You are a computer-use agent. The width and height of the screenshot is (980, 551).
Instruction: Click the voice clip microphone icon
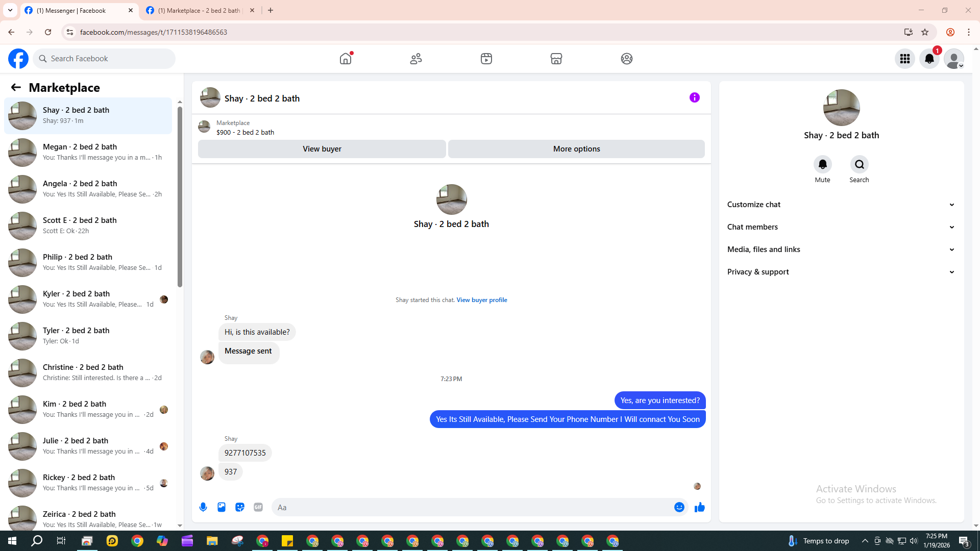tap(203, 507)
